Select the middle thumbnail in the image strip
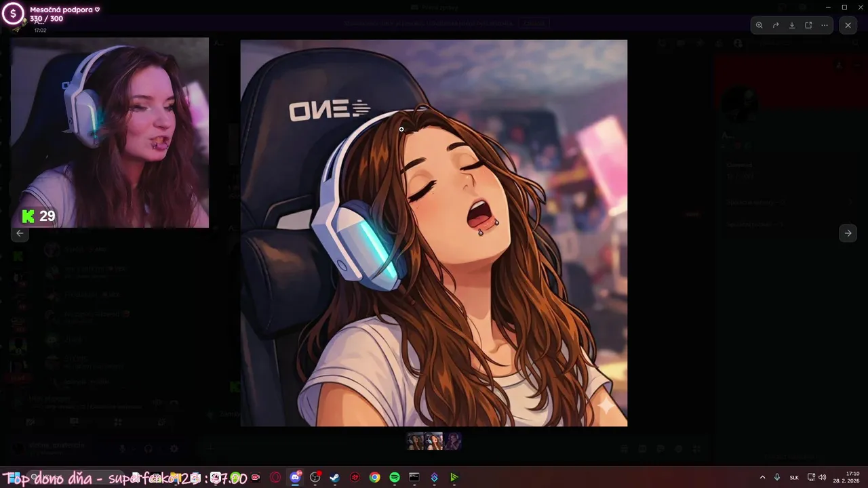Image resolution: width=868 pixels, height=488 pixels. pyautogui.click(x=434, y=441)
